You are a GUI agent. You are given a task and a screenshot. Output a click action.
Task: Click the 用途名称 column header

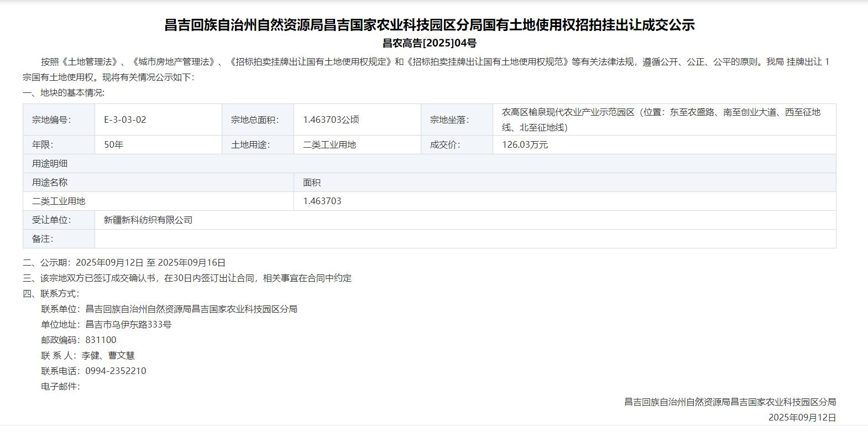tap(50, 183)
